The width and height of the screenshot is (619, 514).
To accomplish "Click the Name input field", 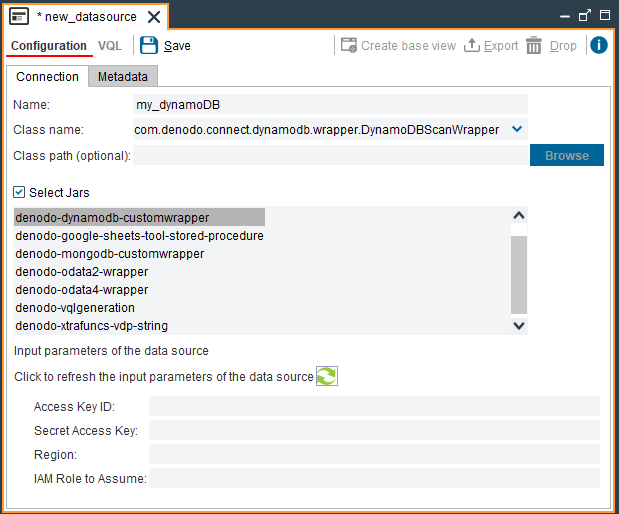I will coord(330,105).
